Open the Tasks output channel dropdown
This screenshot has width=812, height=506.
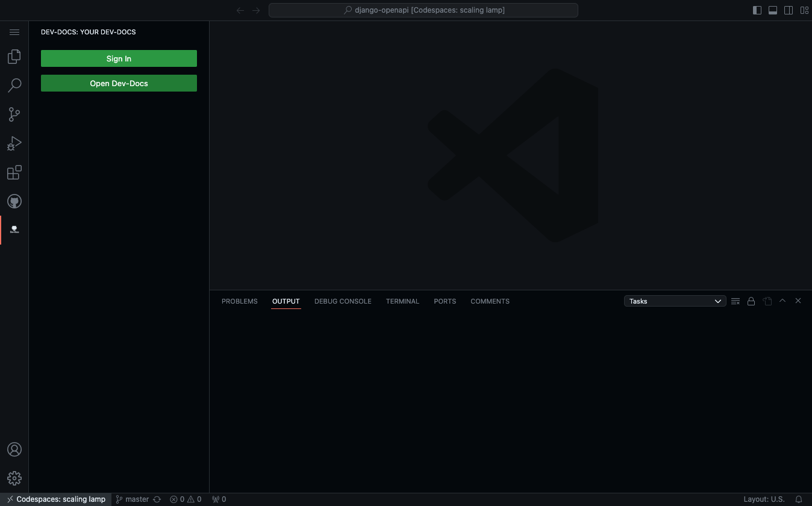coord(675,301)
